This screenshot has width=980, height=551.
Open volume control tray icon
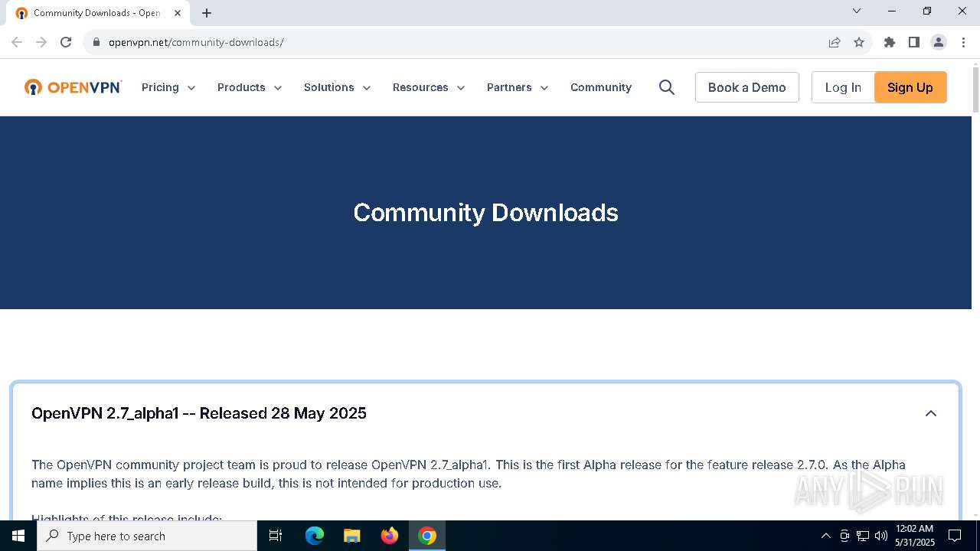(x=881, y=536)
